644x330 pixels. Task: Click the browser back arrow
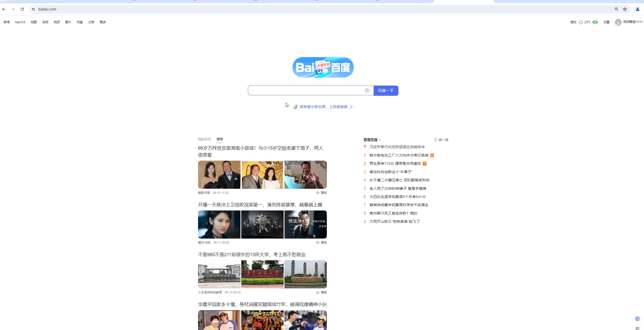4,9
